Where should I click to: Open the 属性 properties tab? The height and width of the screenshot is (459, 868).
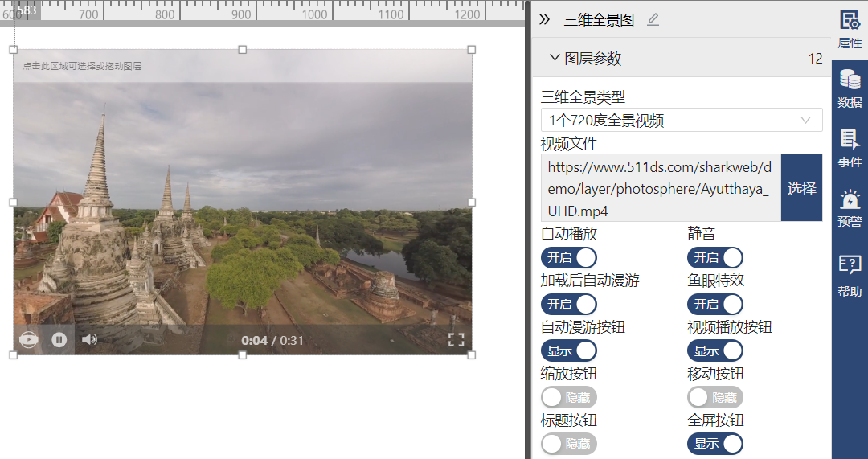pos(850,29)
